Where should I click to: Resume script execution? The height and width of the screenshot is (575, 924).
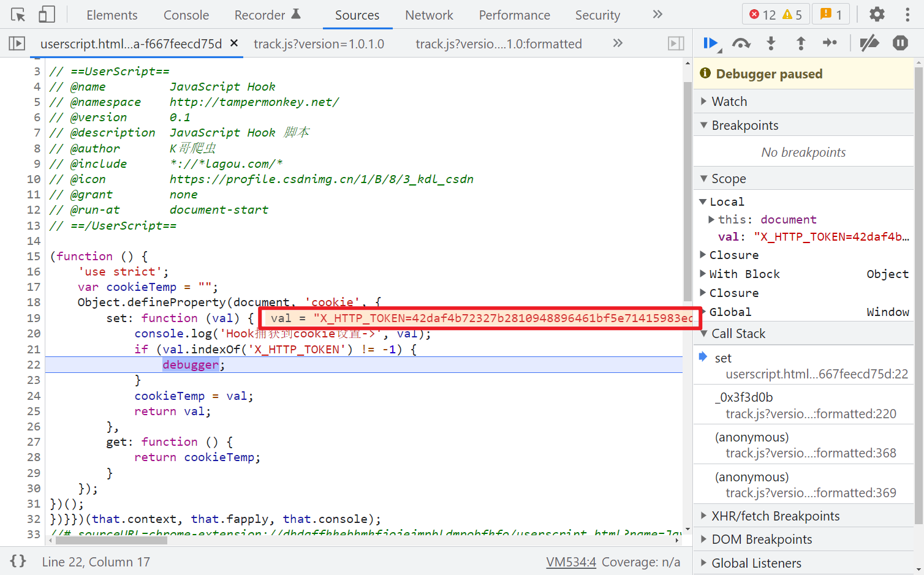point(711,43)
